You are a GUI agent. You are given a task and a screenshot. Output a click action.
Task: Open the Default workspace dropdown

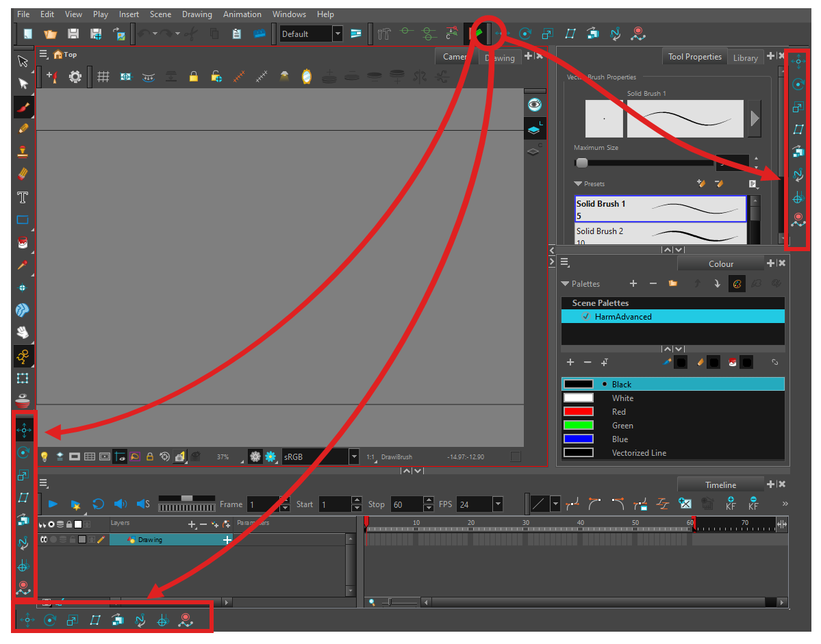click(338, 34)
